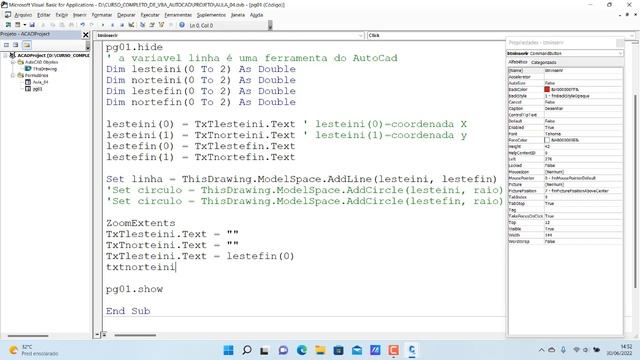Screen dimensions: 640x360
Task: Select the Visible property row
Action: pyautogui.click(x=565, y=229)
